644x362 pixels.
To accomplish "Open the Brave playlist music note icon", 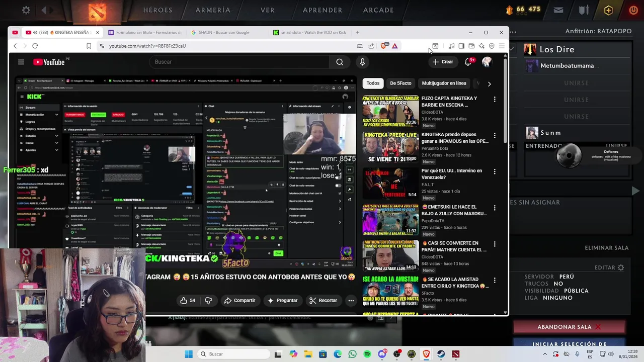I will coord(451,46).
